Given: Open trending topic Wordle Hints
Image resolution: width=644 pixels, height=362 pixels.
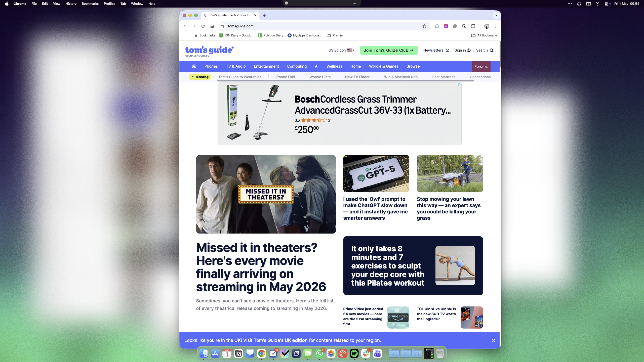Looking at the screenshot, I should [320, 77].
